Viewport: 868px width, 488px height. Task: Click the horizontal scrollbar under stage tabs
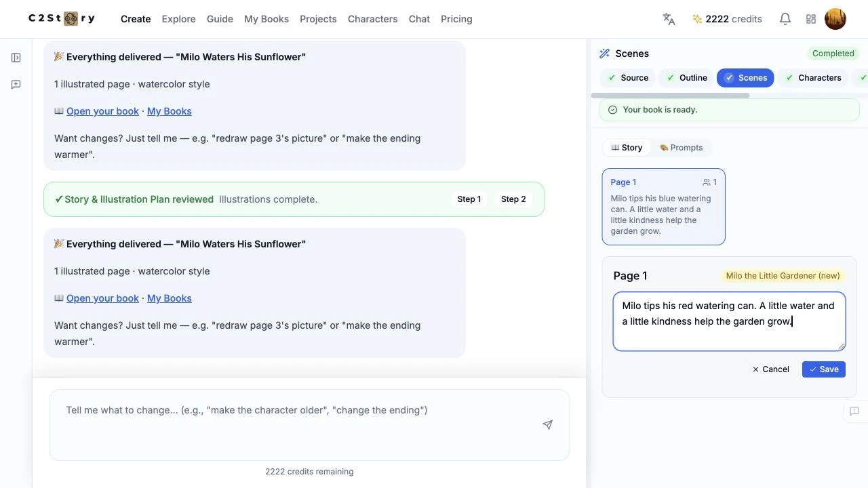[670, 96]
